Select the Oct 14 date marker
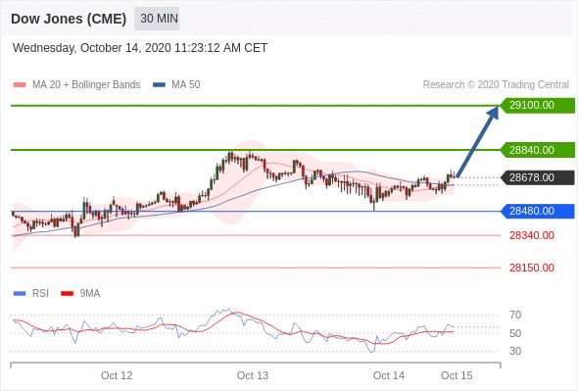Viewport: 578px width, 392px height. 389,375
